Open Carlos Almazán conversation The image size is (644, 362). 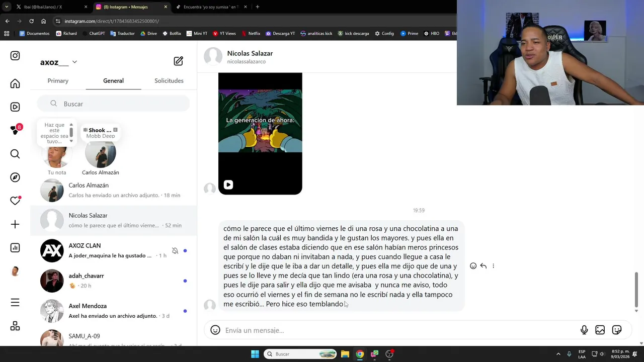[114, 190]
